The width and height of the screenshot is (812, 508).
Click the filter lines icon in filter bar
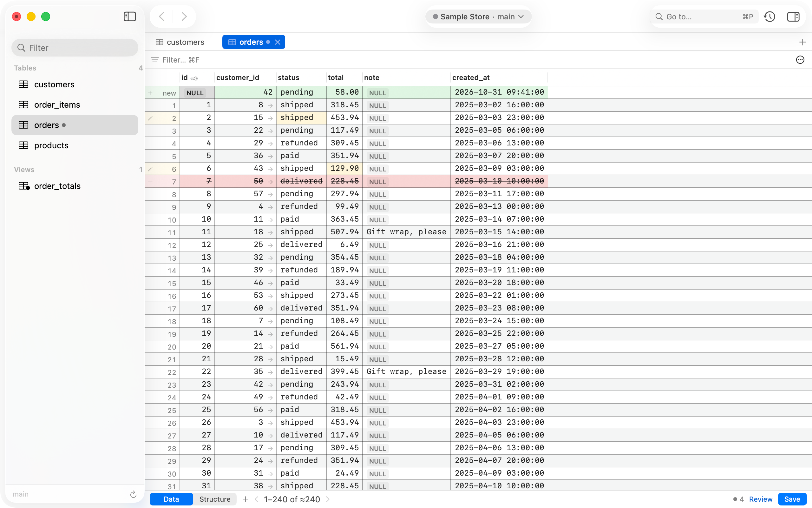(x=154, y=60)
